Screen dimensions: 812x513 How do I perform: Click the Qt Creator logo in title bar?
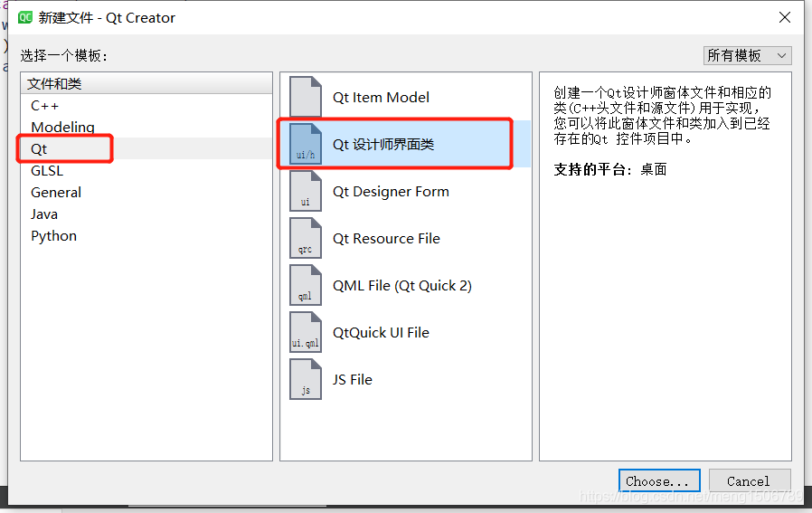24,17
